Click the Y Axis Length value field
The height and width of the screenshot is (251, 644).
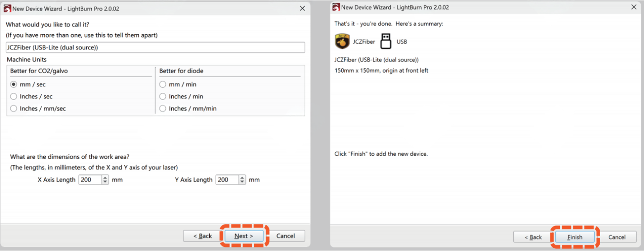click(x=227, y=180)
